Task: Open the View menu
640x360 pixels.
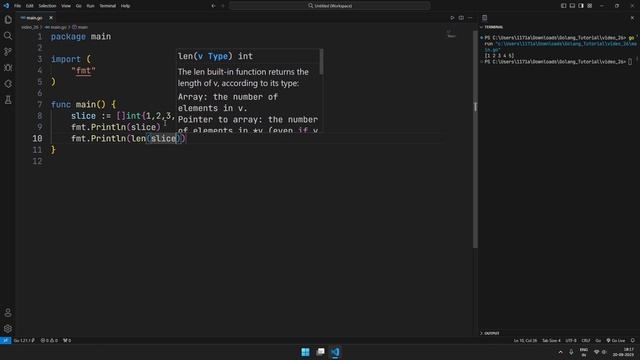Action: tap(66, 6)
